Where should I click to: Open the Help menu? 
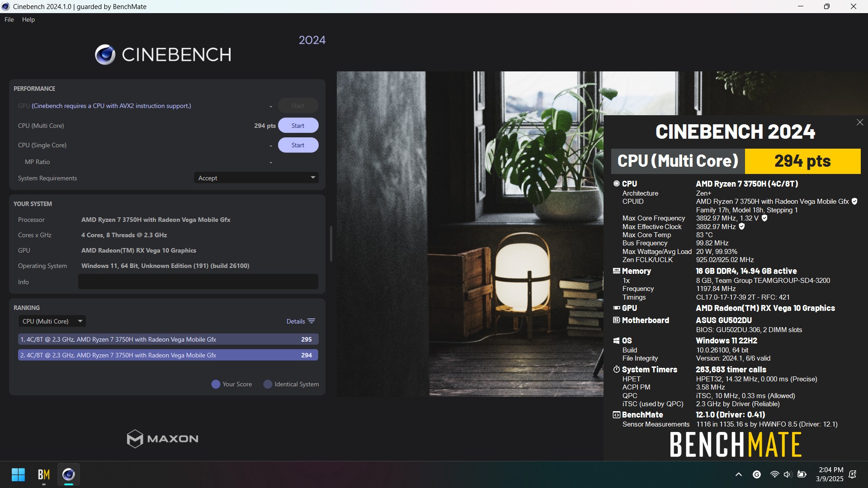(x=28, y=19)
